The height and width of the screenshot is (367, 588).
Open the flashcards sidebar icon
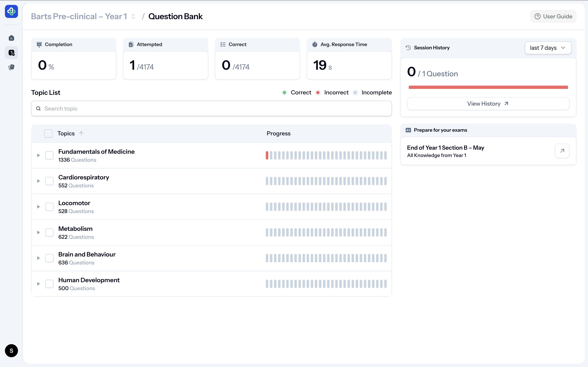point(11,67)
